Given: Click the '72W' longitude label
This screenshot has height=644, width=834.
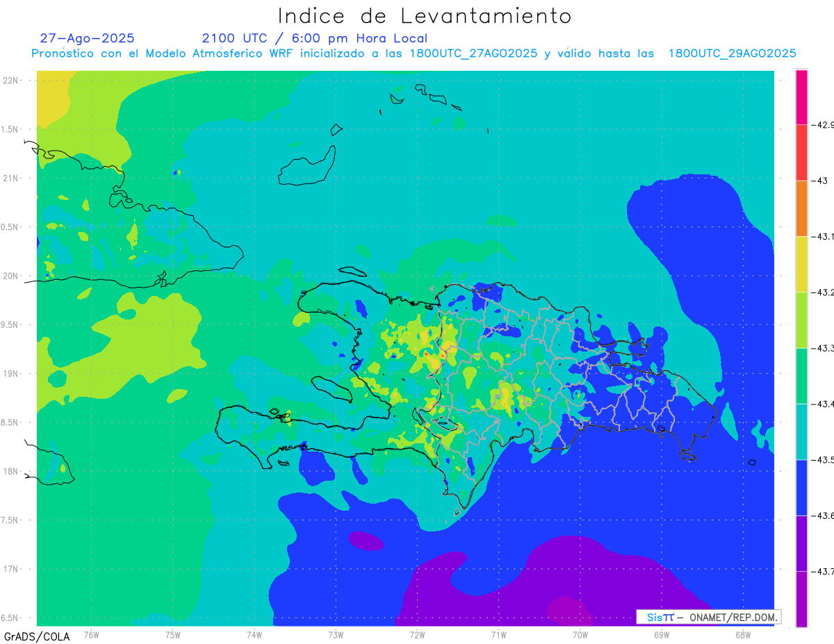Looking at the screenshot, I should point(417,635).
